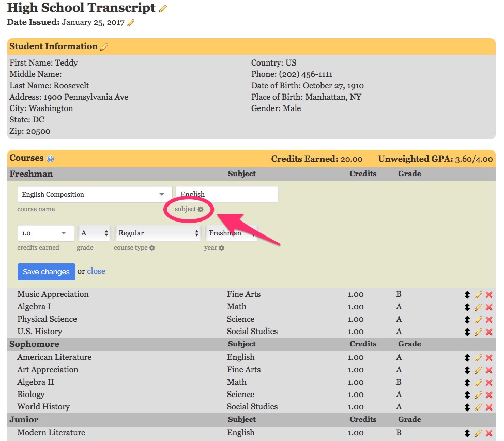
Task: Expand the English Composition course name dropdown
Action: point(161,195)
